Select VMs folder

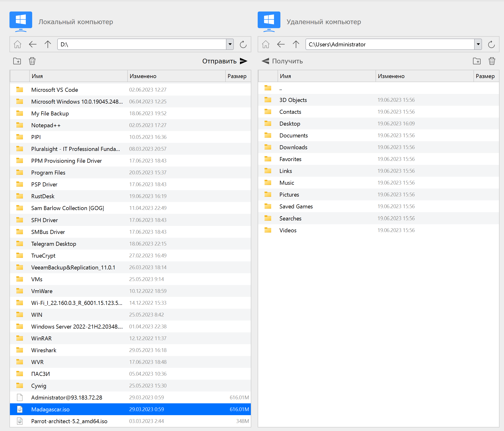pyautogui.click(x=130, y=279)
